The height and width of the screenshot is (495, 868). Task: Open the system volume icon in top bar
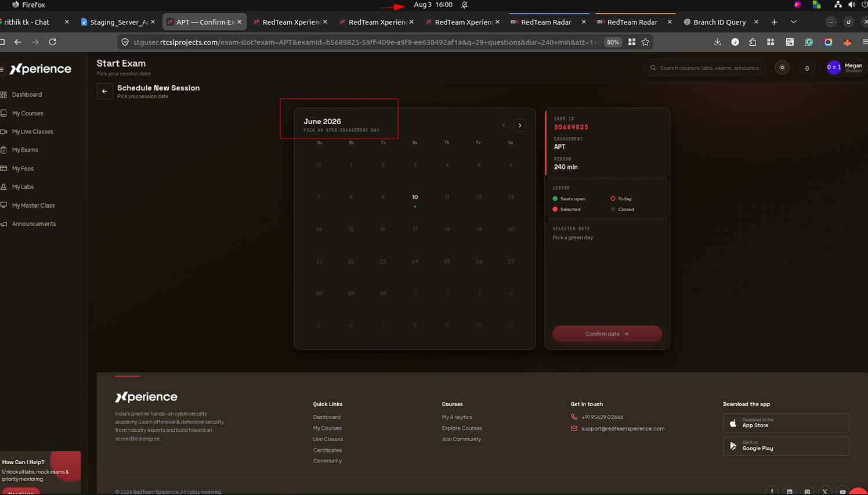pos(851,5)
